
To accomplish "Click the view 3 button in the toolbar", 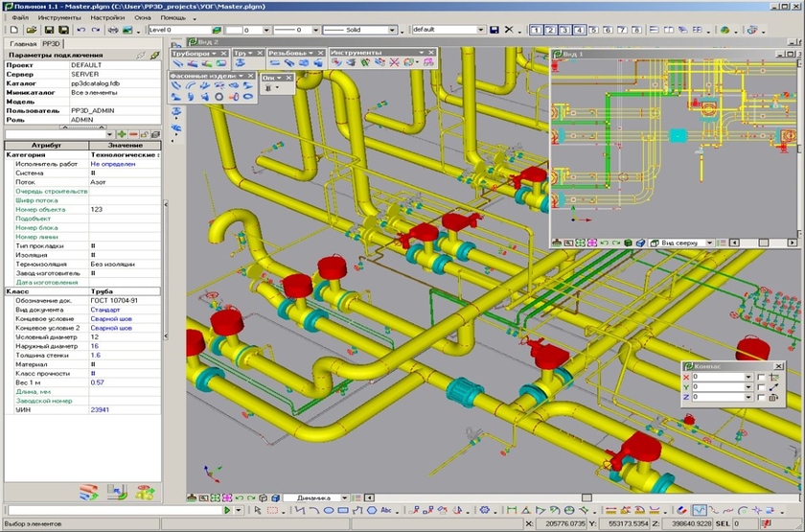I will click(x=565, y=31).
